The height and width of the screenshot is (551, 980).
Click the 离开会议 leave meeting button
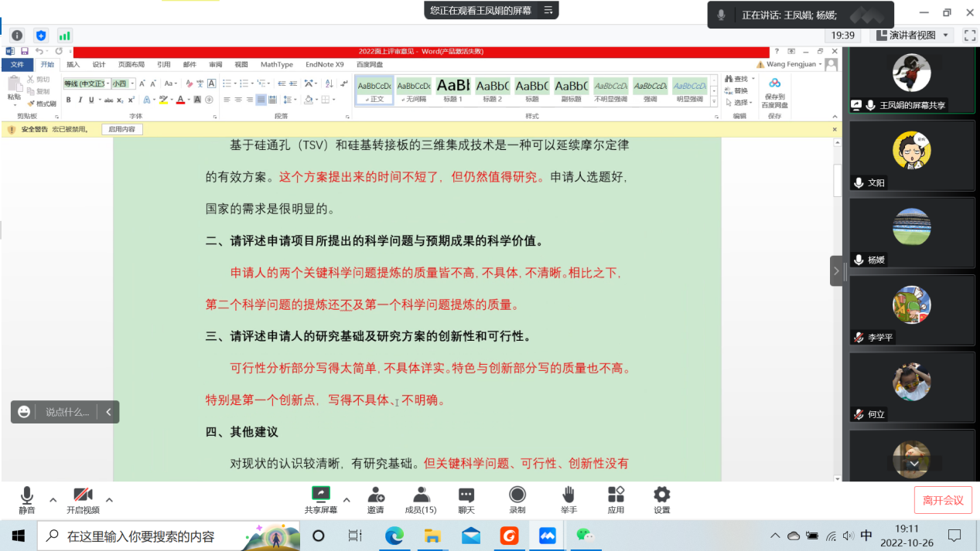[x=942, y=500]
